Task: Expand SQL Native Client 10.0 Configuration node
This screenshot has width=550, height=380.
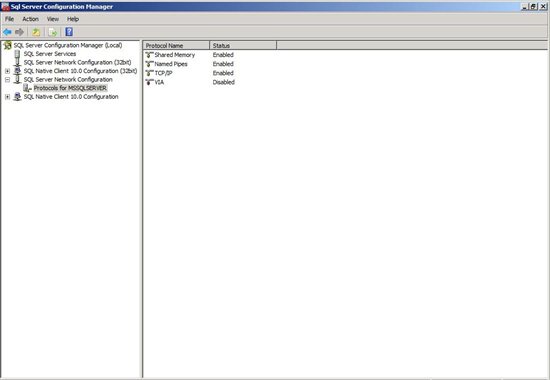Action: 7,96
